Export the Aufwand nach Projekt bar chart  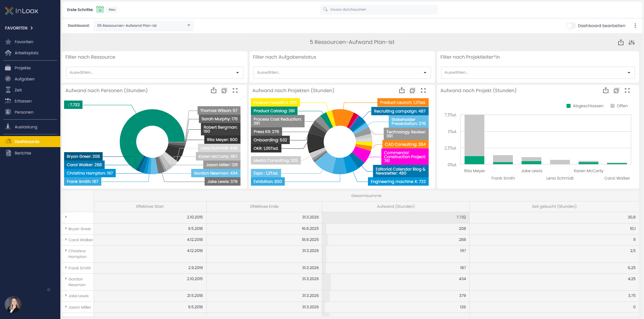point(605,90)
